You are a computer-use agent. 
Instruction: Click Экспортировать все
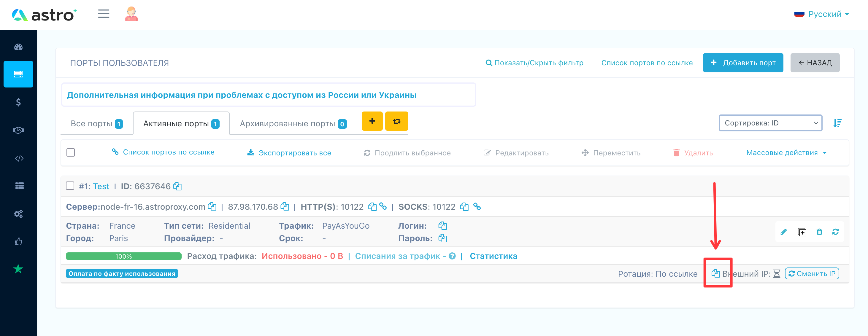tap(289, 152)
